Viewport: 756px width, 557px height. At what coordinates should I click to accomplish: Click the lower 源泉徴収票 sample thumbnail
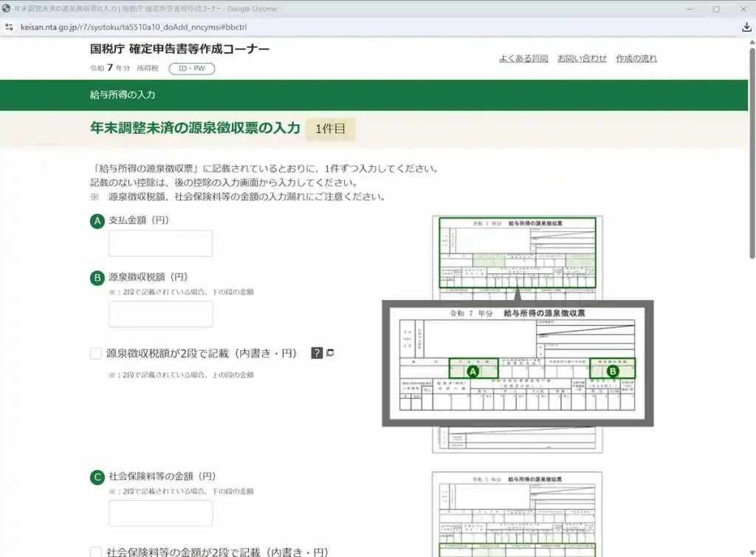pos(517,513)
